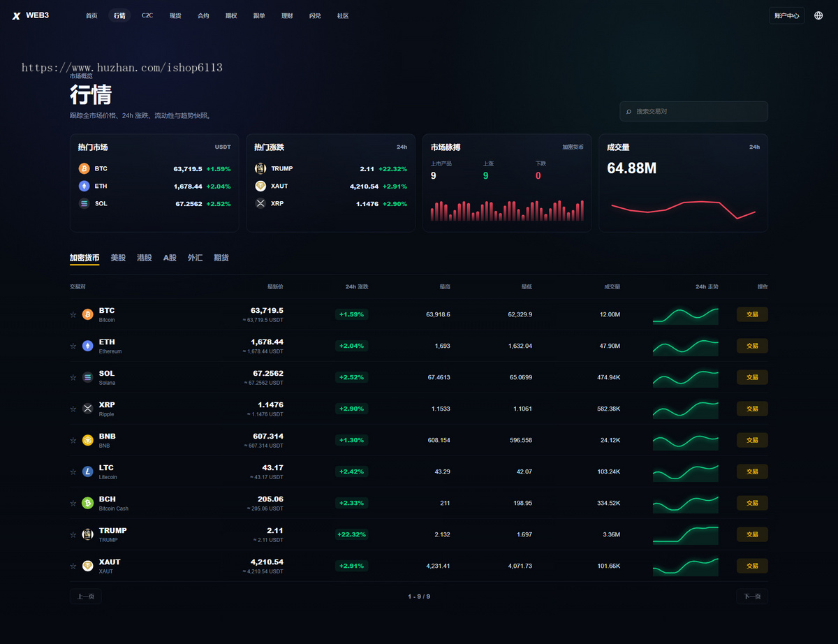Image resolution: width=838 pixels, height=644 pixels.
Task: Open the globe language selector
Action: pyautogui.click(x=818, y=15)
